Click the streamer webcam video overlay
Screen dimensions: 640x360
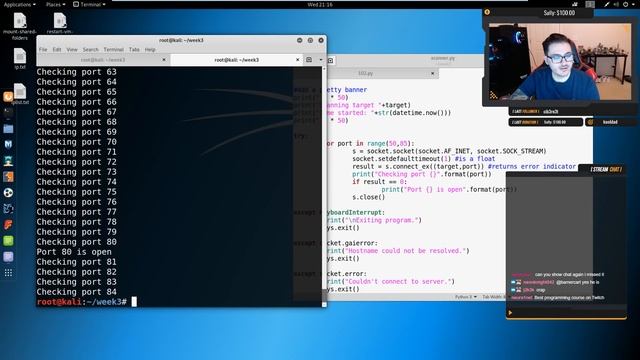click(x=560, y=61)
